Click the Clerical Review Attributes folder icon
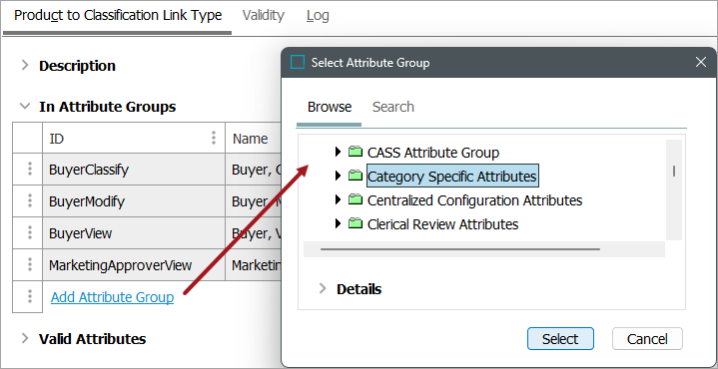 pyautogui.click(x=355, y=224)
